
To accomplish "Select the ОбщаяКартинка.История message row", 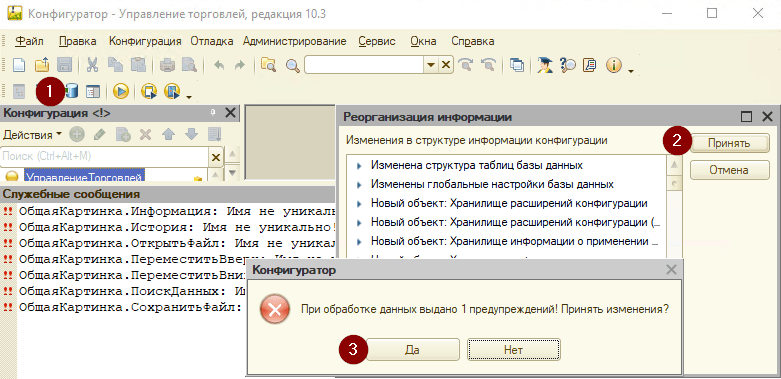I will click(x=178, y=227).
